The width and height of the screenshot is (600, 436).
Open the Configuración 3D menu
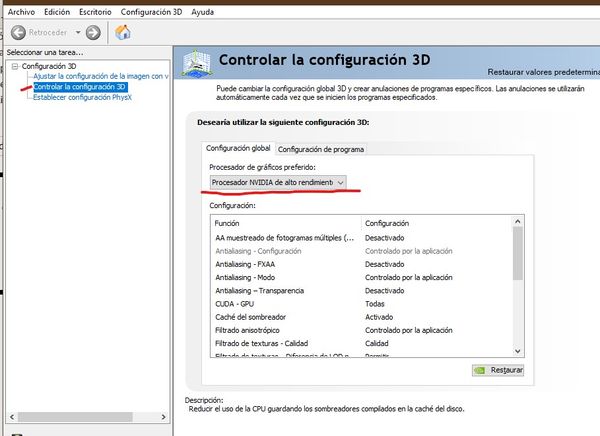[151, 12]
